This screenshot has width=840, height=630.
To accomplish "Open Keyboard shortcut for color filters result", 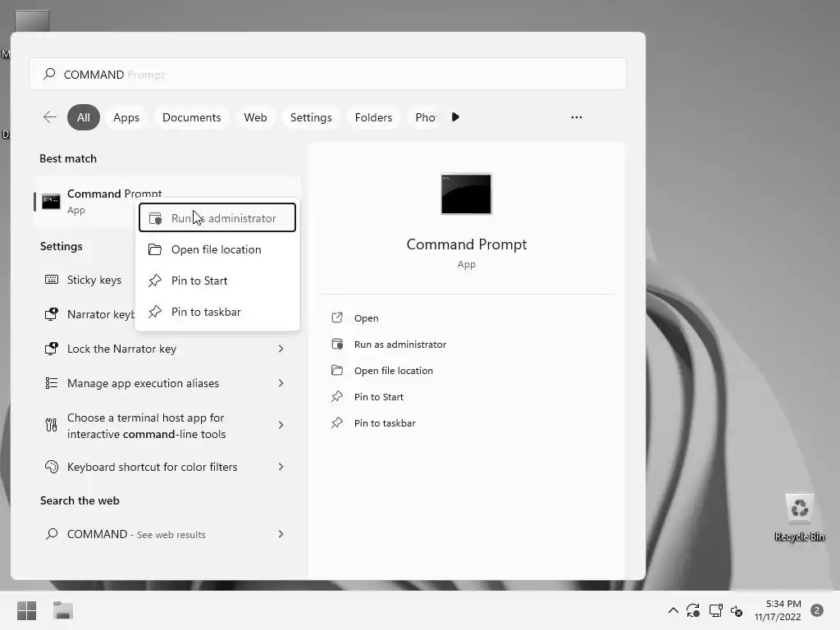I will click(x=166, y=467).
